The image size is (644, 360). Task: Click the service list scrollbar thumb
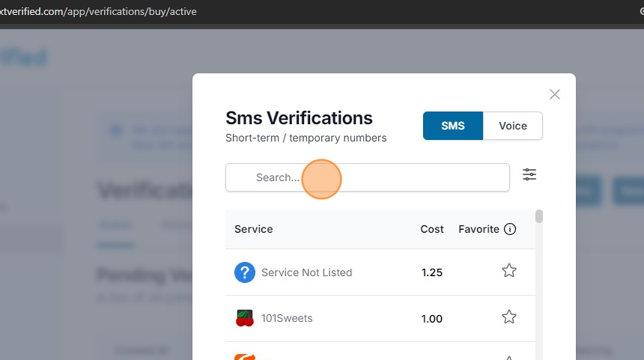point(539,217)
